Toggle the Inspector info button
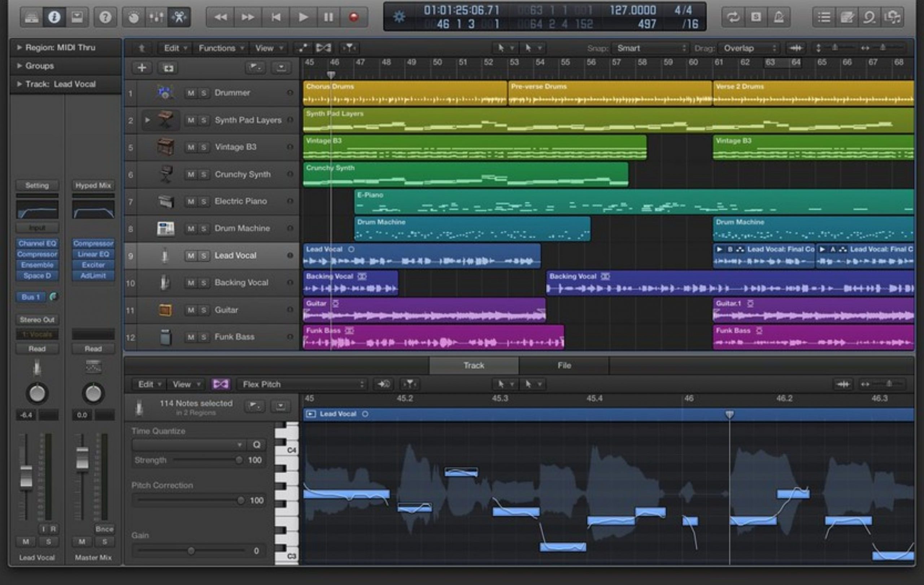924x585 pixels. pyautogui.click(x=54, y=17)
